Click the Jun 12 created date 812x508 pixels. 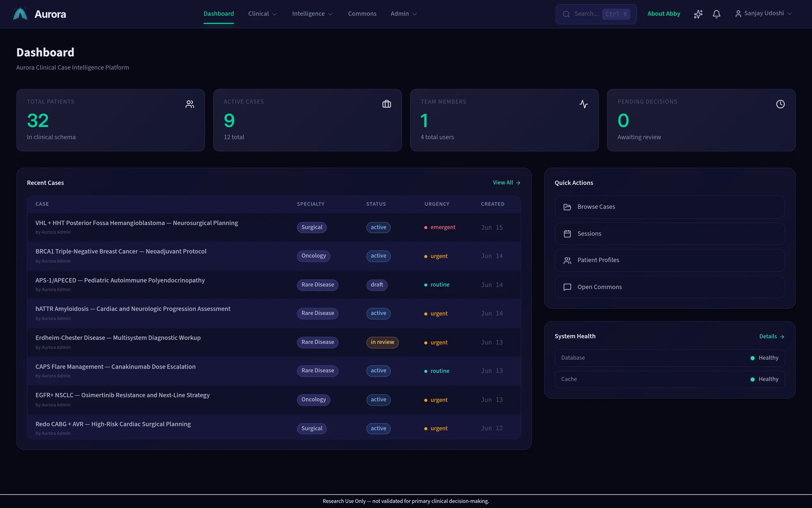pyautogui.click(x=492, y=428)
